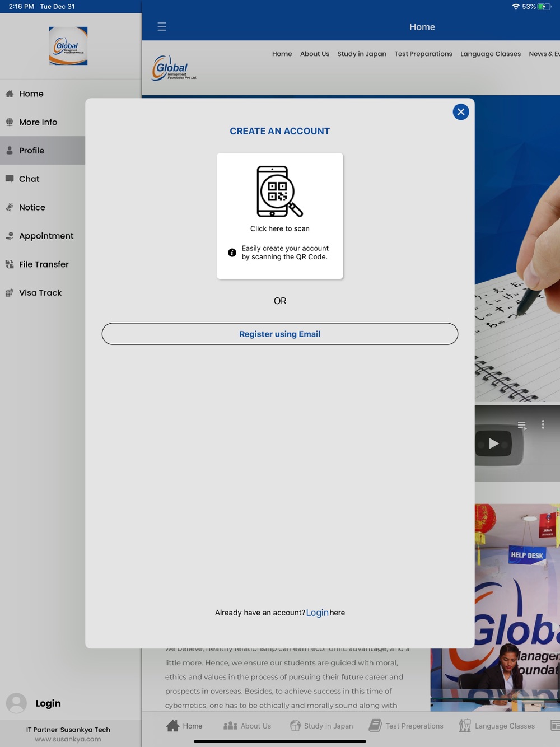Click the info icon beside QR instructions
This screenshot has height=747, width=560.
click(x=232, y=253)
